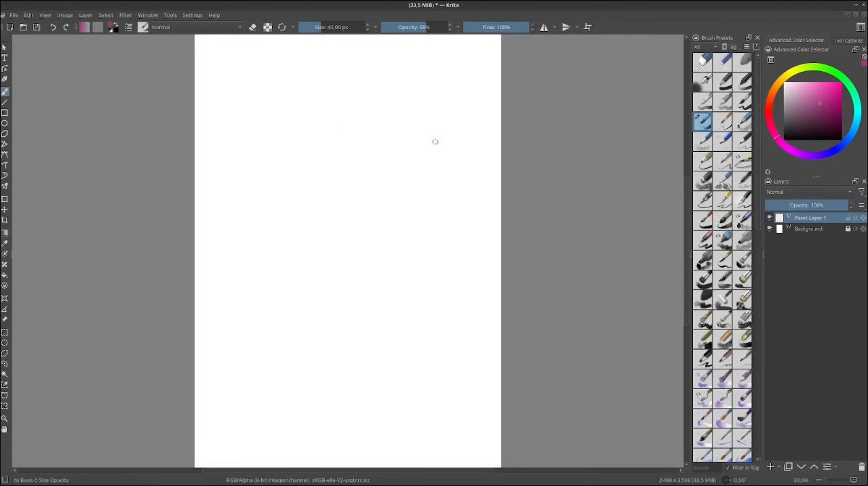Viewport: 868px width, 486px height.
Task: Switch to Advanced Color Selector tab
Action: (x=797, y=40)
